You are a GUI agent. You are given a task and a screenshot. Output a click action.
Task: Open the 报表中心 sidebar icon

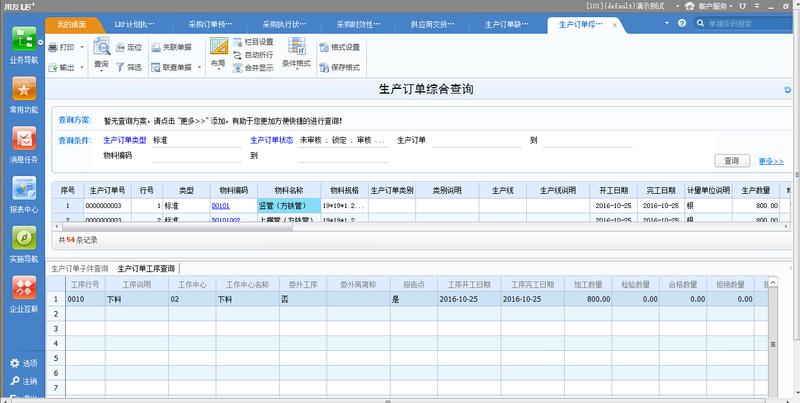coord(24,188)
